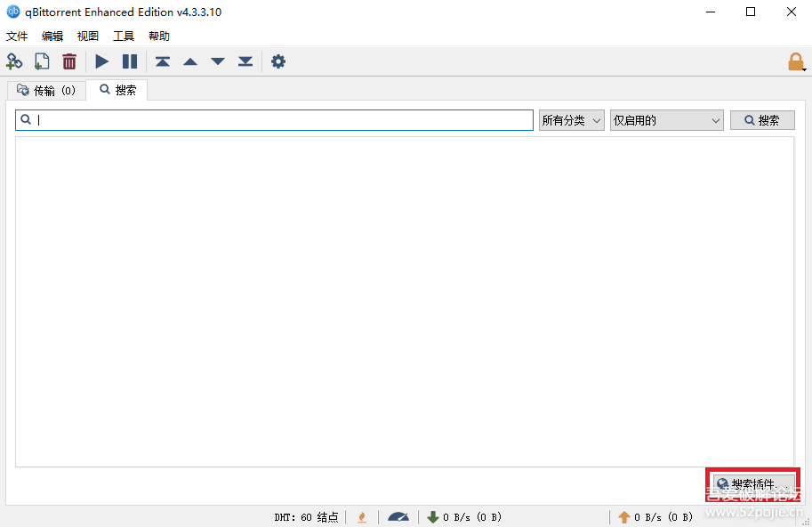This screenshot has height=527, width=812.
Task: Click the add torrent file icon
Action: pos(42,61)
